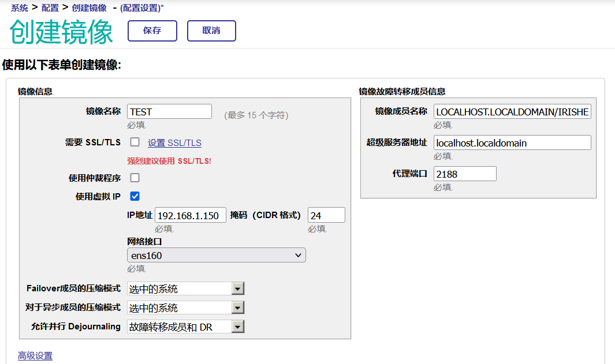Click the 保存 (Save) button
Screen dimensions: 615x364
click(x=152, y=31)
